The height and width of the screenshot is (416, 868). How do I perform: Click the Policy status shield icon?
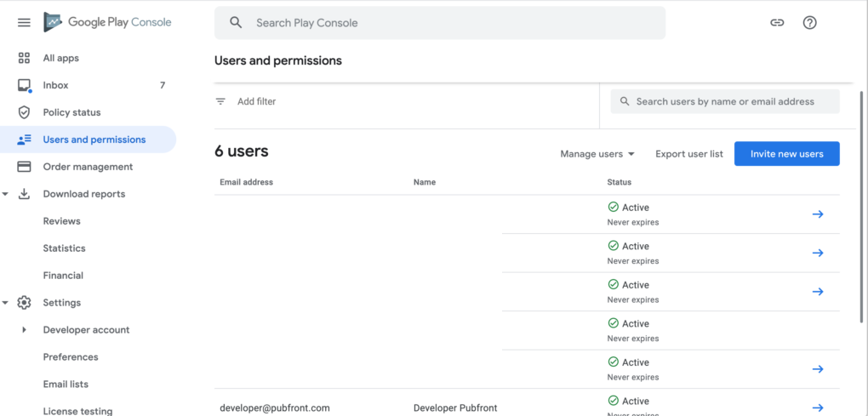click(24, 112)
